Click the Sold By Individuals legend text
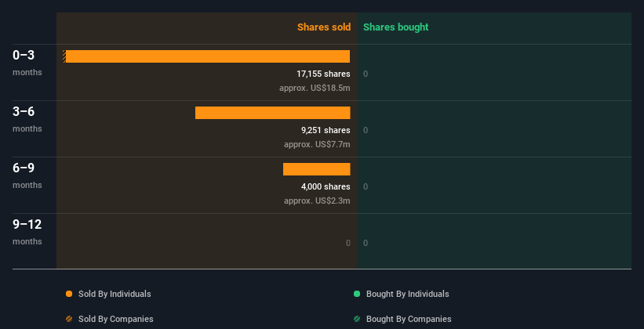The image size is (644, 329). 115,294
